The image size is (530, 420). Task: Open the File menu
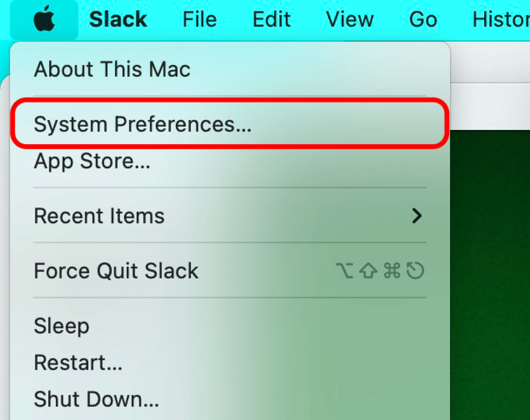tap(199, 20)
